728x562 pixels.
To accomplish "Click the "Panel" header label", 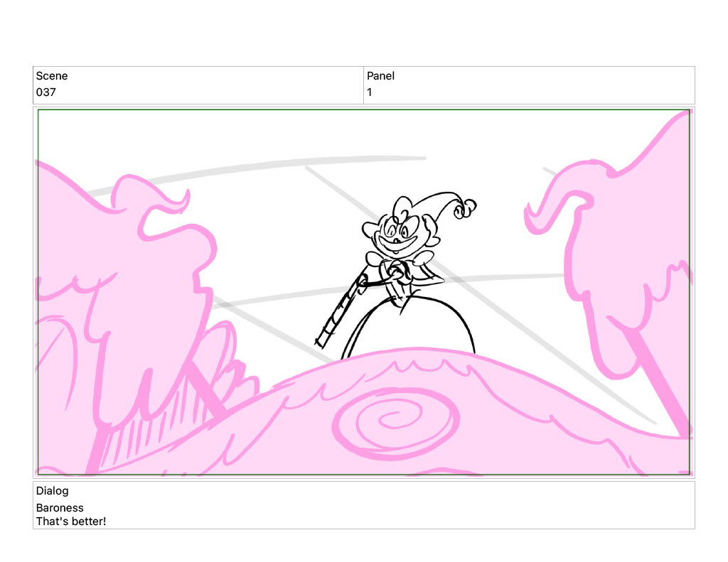I will (x=380, y=76).
